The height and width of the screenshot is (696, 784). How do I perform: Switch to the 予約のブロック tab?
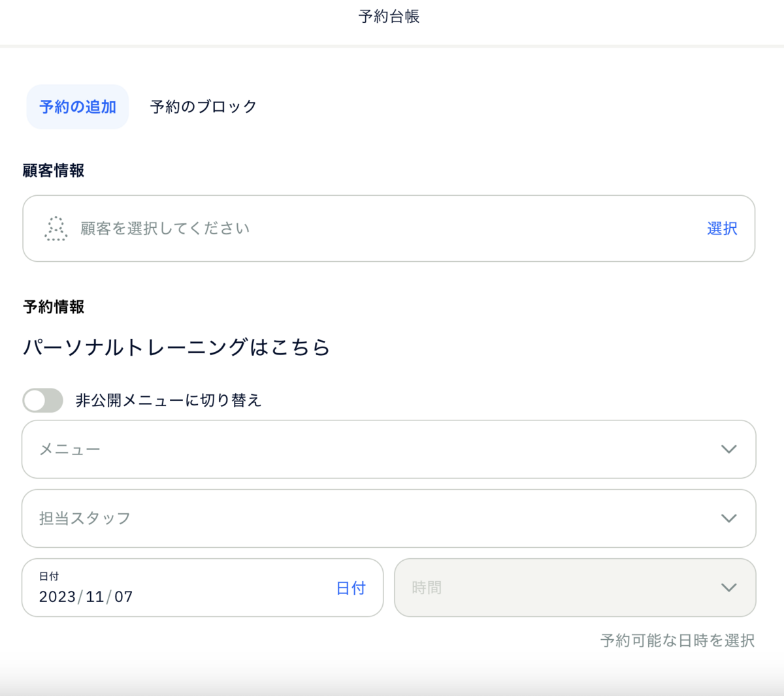(203, 106)
